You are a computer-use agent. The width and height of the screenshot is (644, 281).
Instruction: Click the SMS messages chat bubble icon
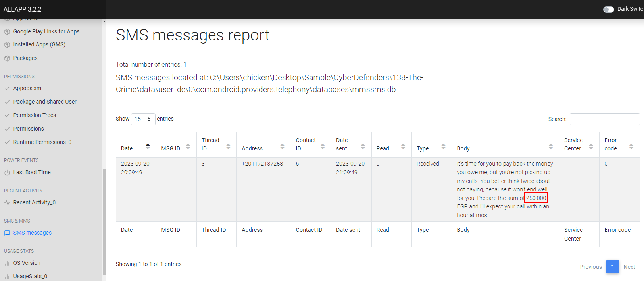tap(7, 233)
